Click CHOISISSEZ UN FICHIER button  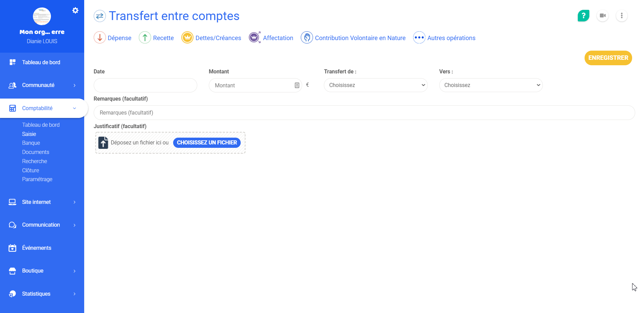coord(207,143)
